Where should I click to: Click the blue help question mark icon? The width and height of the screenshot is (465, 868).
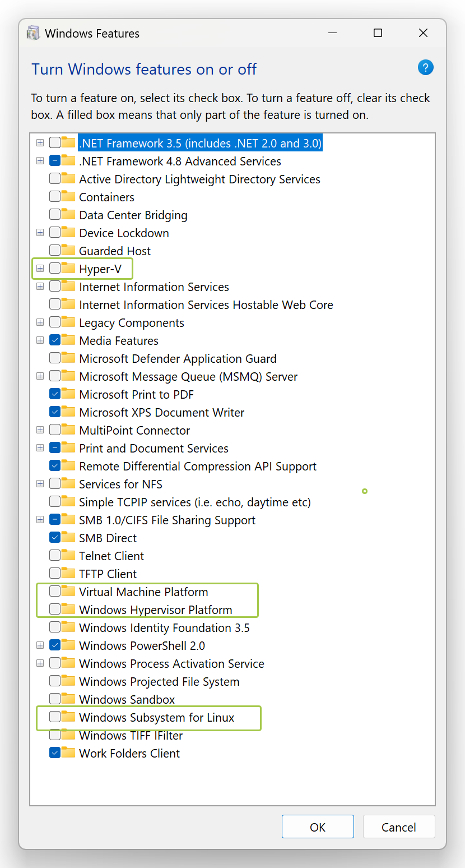point(426,68)
